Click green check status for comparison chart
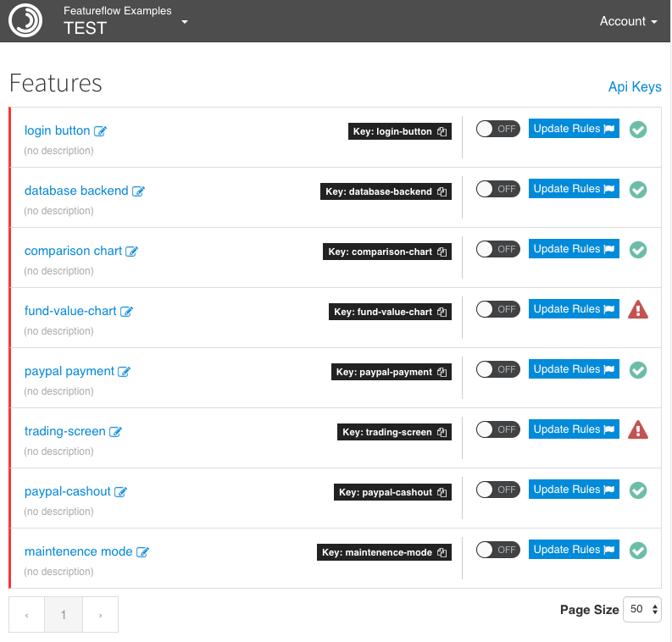 638,250
